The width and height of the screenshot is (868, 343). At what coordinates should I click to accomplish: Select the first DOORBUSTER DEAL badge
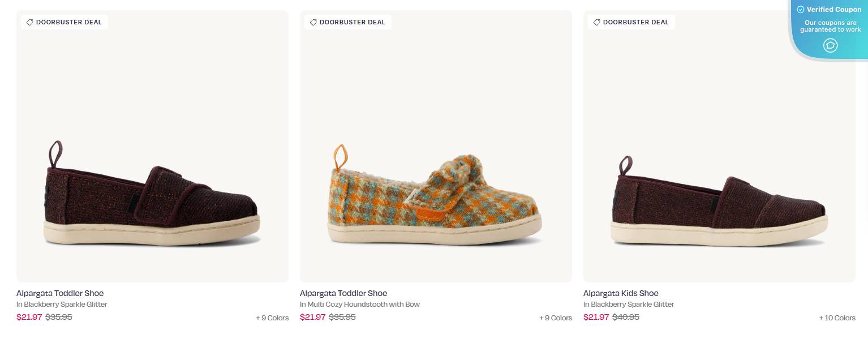(x=64, y=22)
